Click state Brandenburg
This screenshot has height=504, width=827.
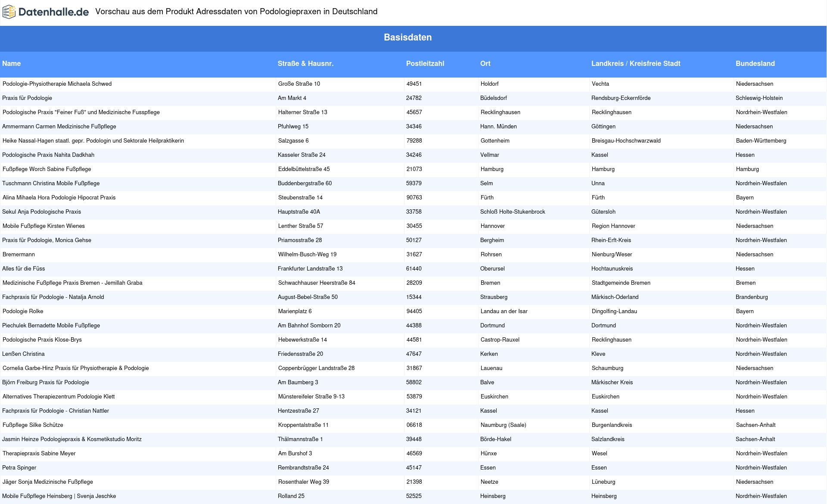click(x=752, y=297)
